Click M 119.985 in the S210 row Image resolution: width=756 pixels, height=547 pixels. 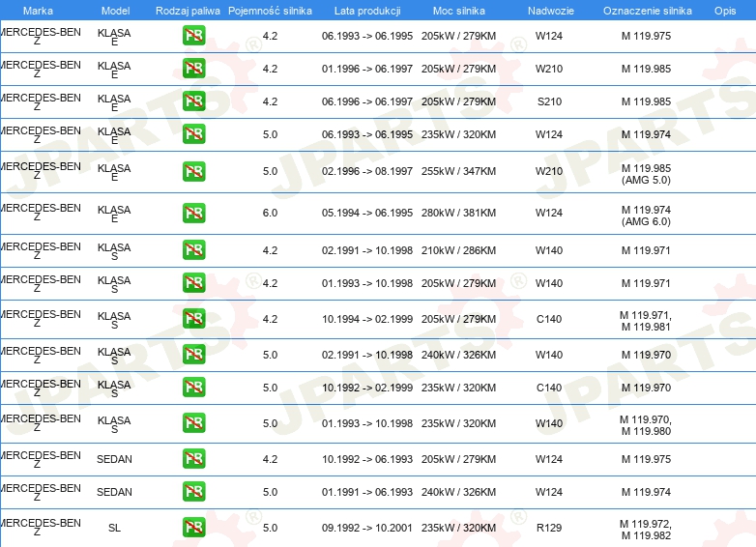point(646,101)
